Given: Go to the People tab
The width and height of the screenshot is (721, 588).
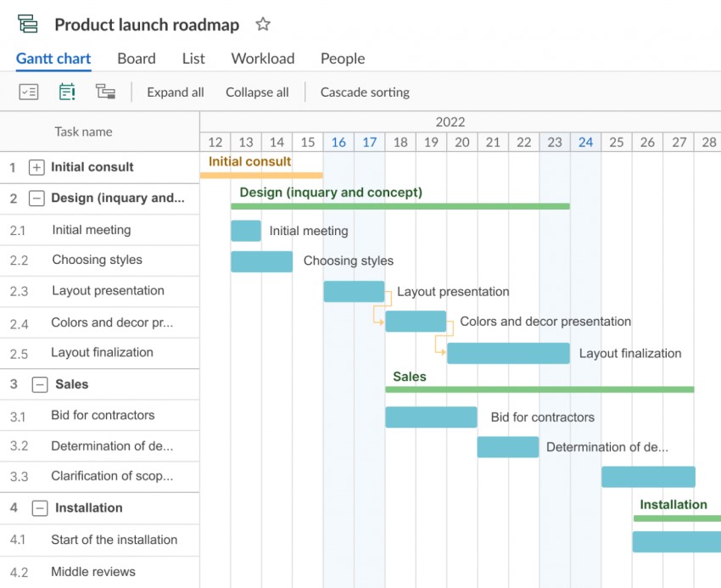Looking at the screenshot, I should click(343, 59).
